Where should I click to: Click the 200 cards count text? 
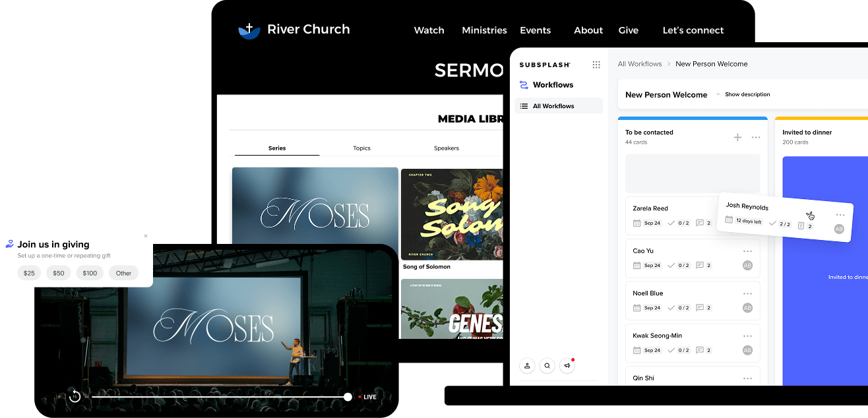coord(795,142)
